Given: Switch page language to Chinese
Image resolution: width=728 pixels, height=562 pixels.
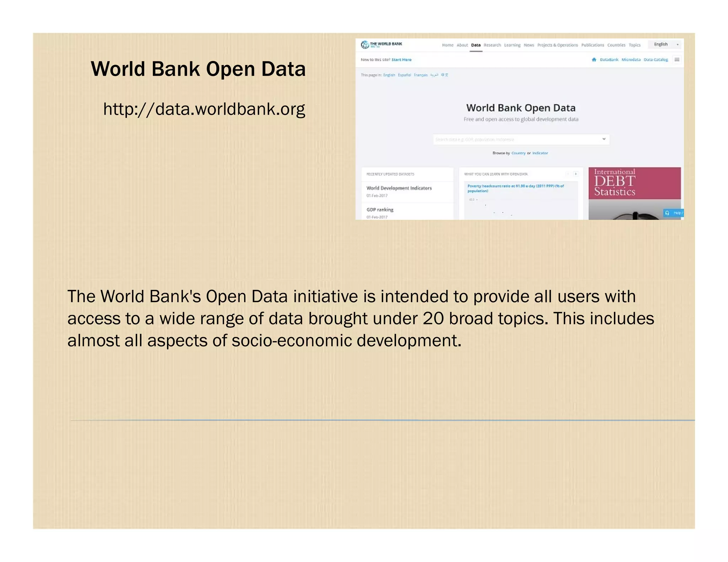Looking at the screenshot, I should 444,75.
